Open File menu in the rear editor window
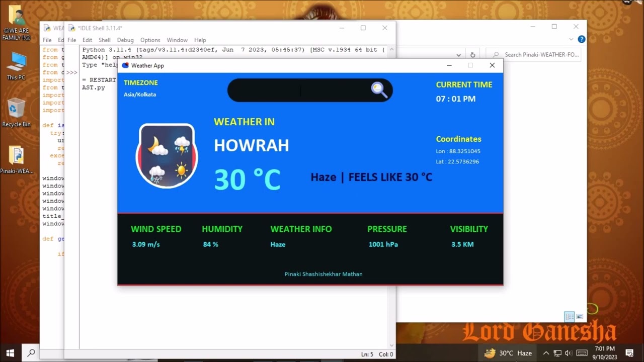 [47, 40]
